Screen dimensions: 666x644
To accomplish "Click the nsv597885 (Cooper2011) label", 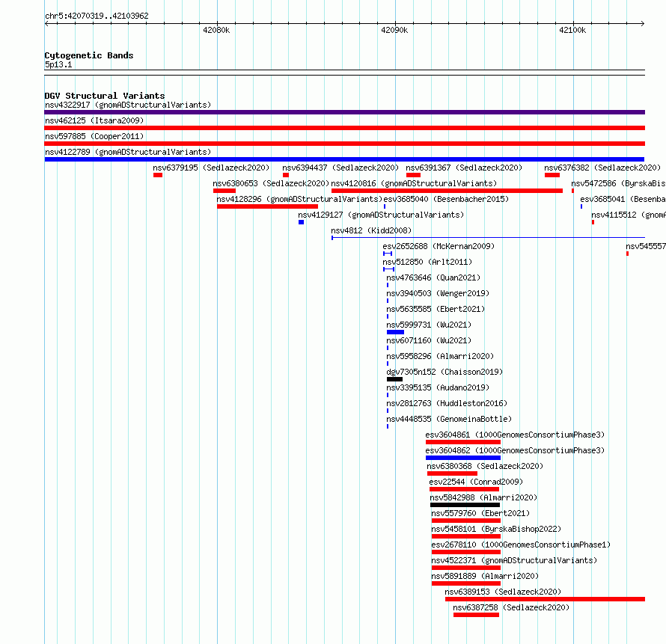I will click(94, 136).
